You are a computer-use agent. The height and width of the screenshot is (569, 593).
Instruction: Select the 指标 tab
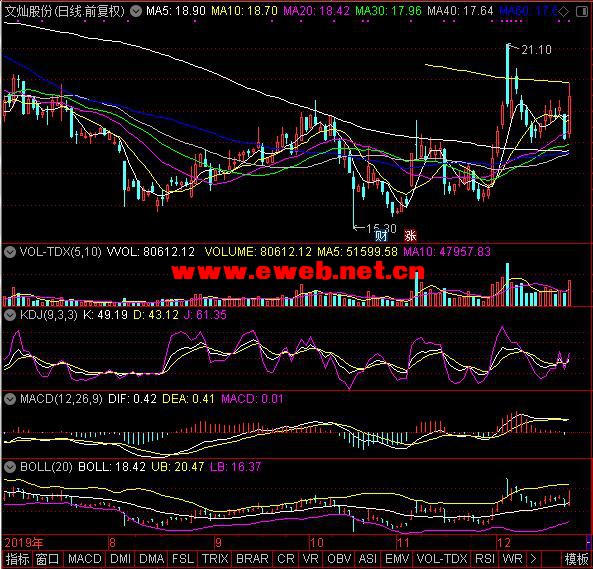(x=17, y=559)
